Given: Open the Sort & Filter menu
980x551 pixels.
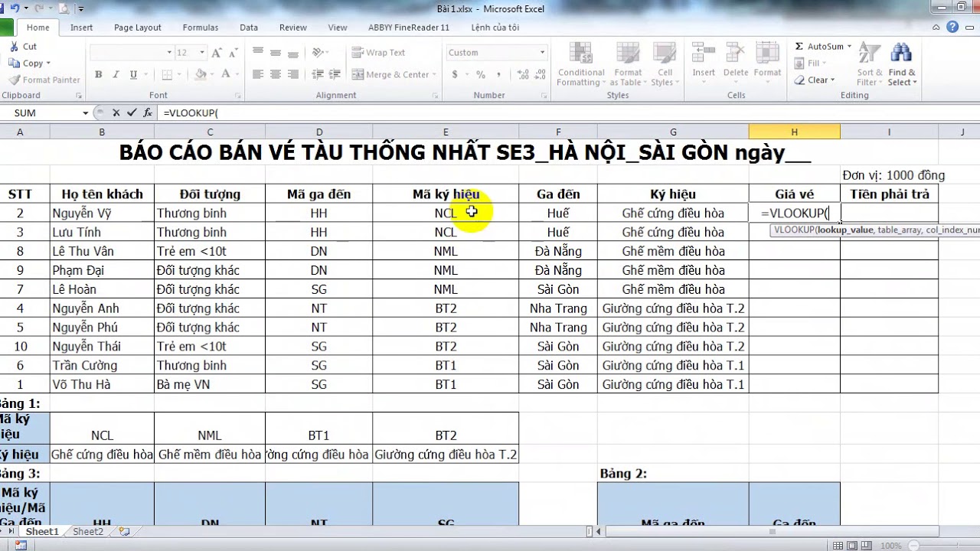Looking at the screenshot, I should [870, 64].
